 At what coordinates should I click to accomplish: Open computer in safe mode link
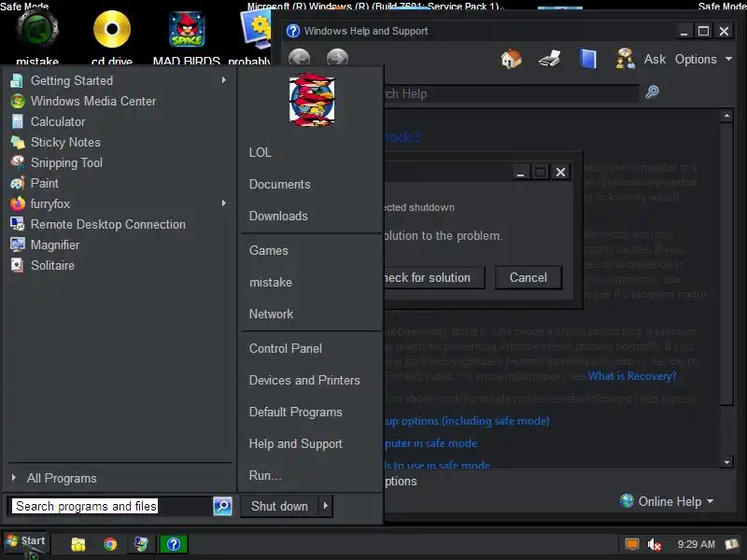[x=430, y=443]
